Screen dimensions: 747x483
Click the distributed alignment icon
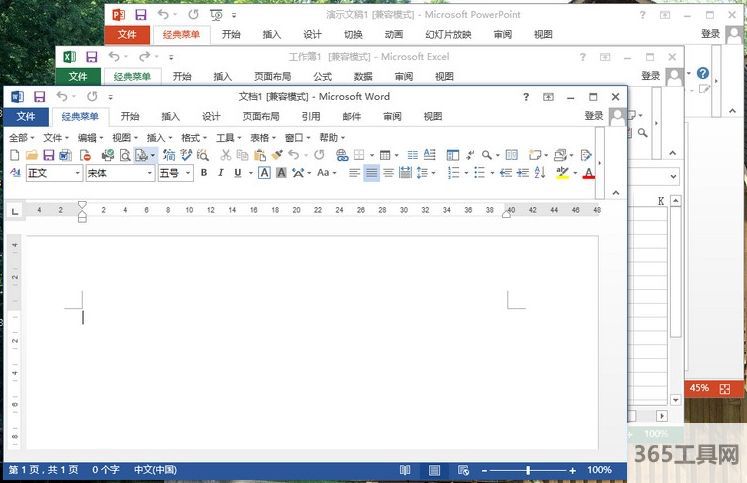(x=405, y=172)
